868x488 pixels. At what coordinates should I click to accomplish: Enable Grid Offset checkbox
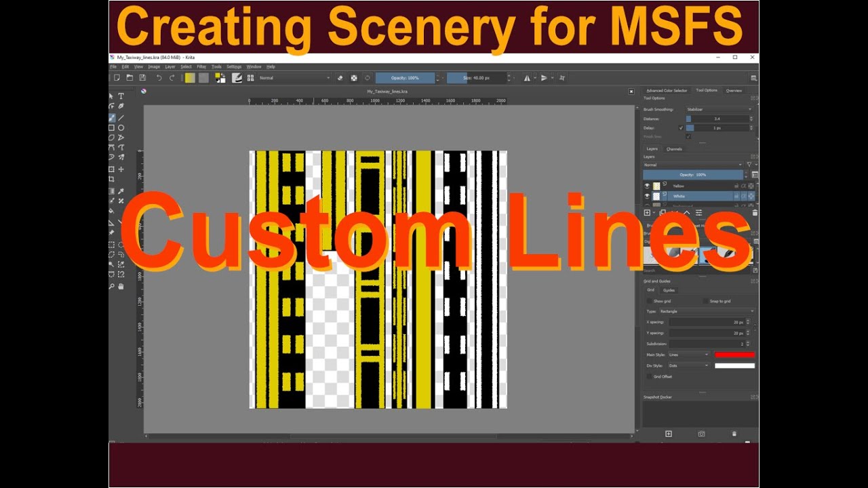click(x=650, y=376)
